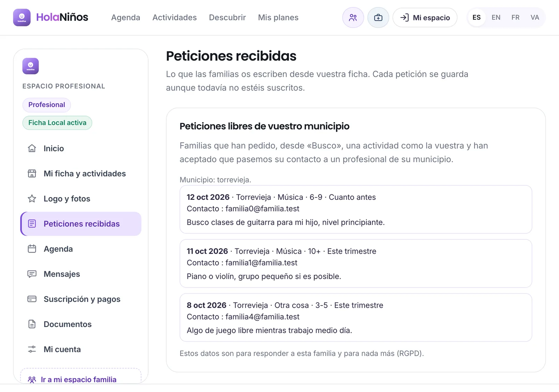
Task: Select the 8 oct 2026 Otra cosa request card
Action: (356, 318)
